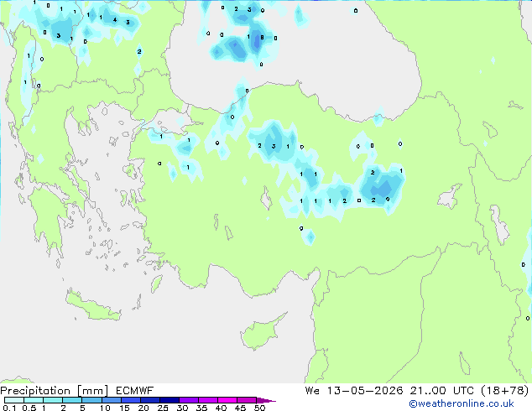Click the 'We' weekday label
This screenshot has height=411, width=532.
(312, 391)
